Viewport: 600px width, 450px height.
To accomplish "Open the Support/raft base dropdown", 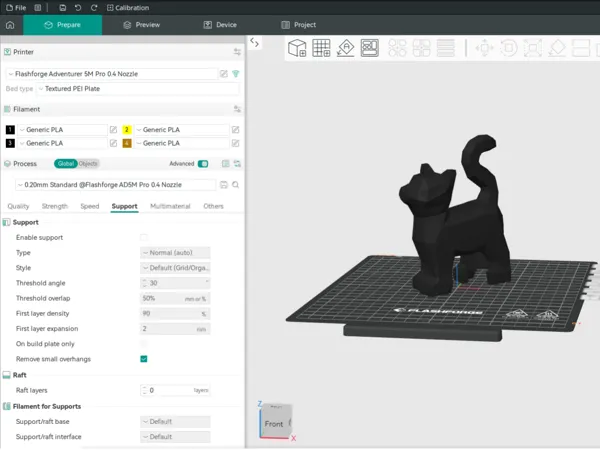I will [175, 422].
